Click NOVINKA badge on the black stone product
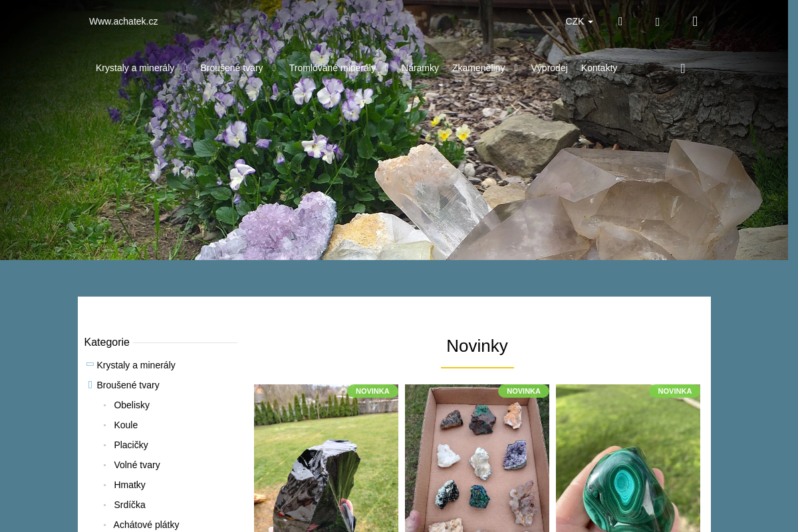 [x=372, y=391]
